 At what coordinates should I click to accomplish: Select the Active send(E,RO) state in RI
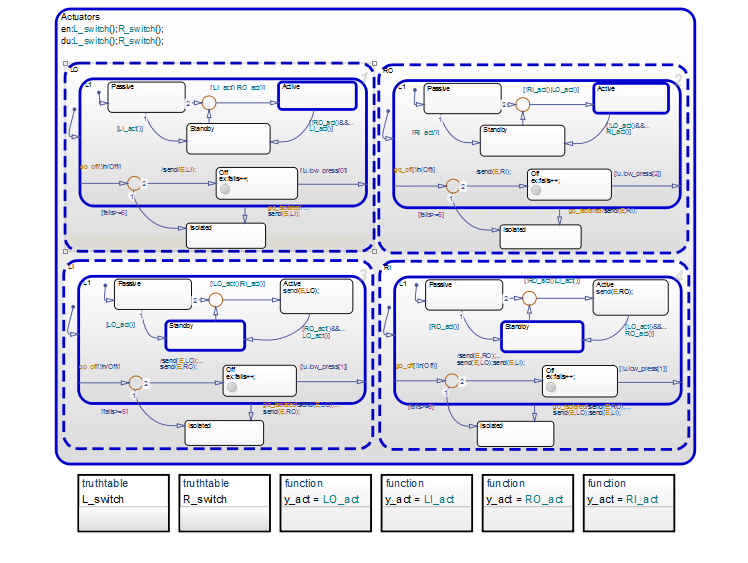click(631, 298)
